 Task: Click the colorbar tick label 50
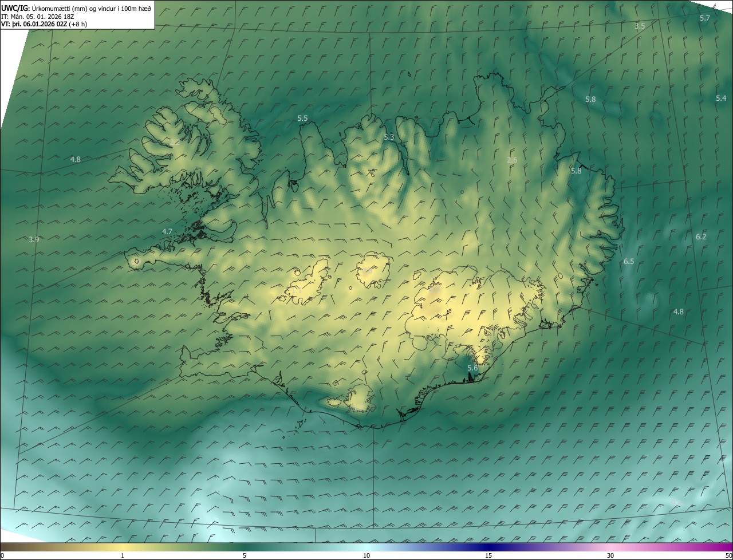click(728, 556)
